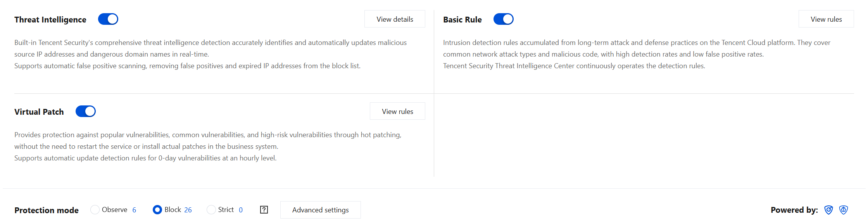The image size is (868, 224).
Task: Click the Strict count number 0
Action: [241, 210]
